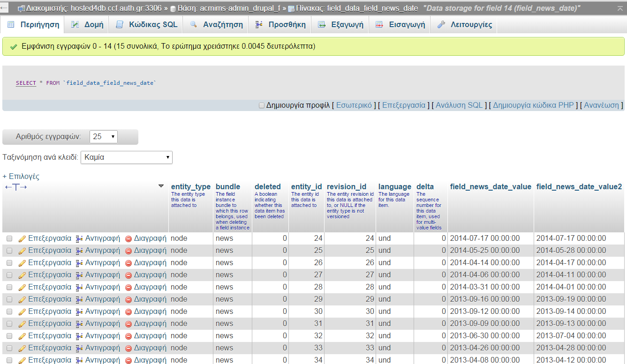Open Ταξινόμηση ανά κλειδί dropdown showing Καμία
Image resolution: width=627 pixels, height=364 pixels.
(x=127, y=157)
